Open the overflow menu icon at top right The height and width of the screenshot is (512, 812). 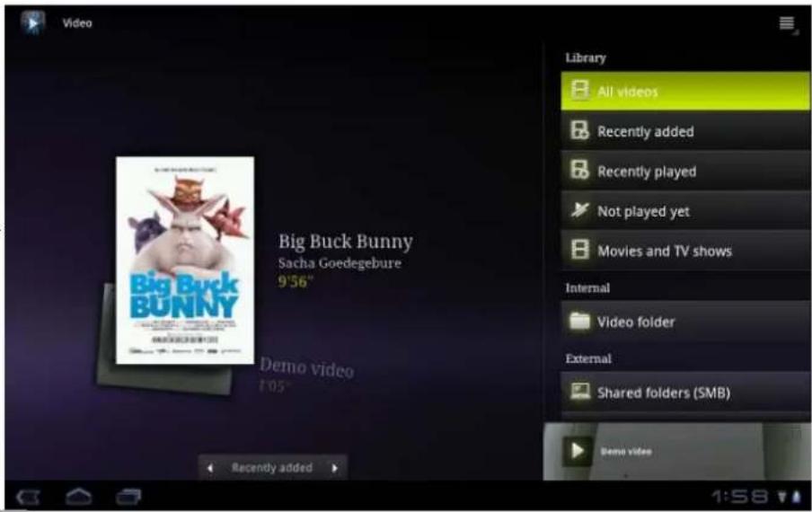tap(787, 23)
